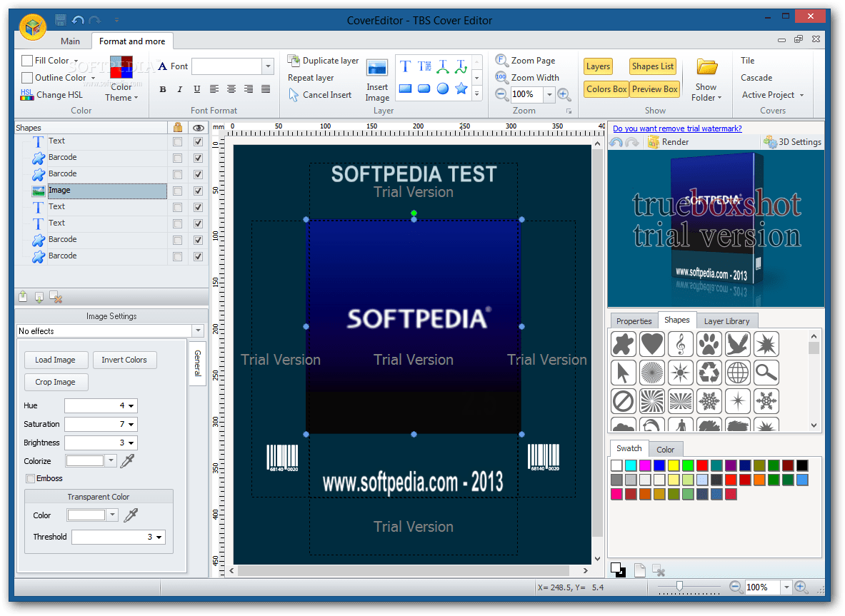845x616 pixels.
Task: Switch to the Format and more tab
Action: pyautogui.click(x=132, y=41)
